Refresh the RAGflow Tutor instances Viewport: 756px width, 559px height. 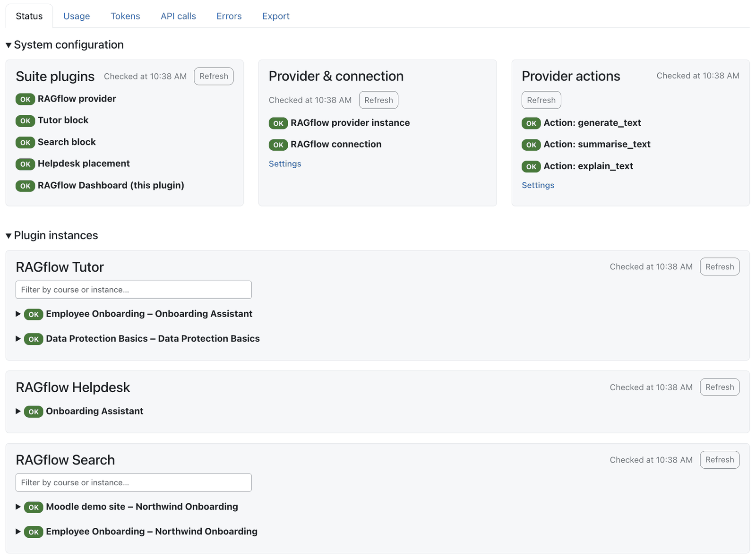click(720, 267)
